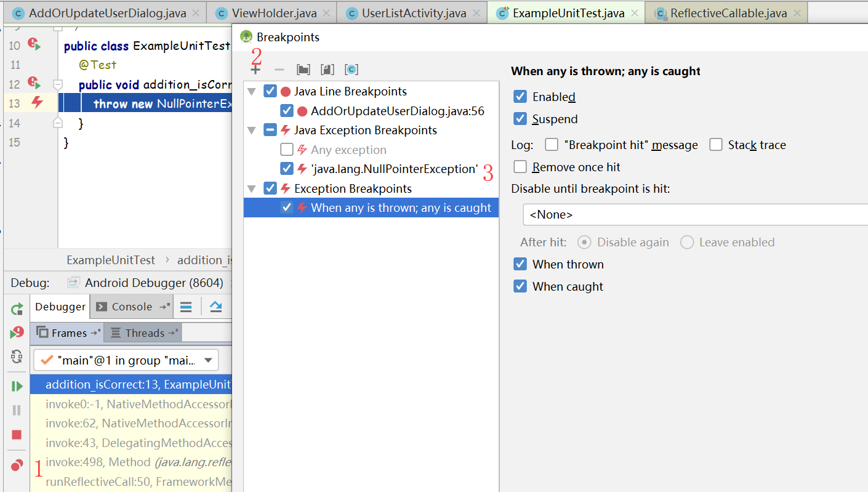Select the Leave enabled radio button

pos(687,242)
